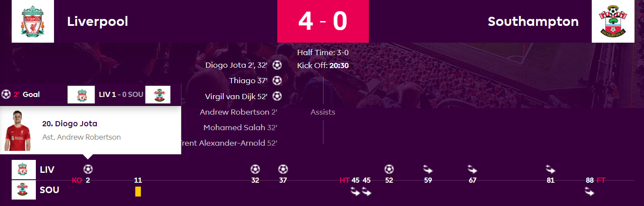644x206 pixels.
Task: Click scorer Virgil van Dijk 52'
Action: pyautogui.click(x=237, y=96)
